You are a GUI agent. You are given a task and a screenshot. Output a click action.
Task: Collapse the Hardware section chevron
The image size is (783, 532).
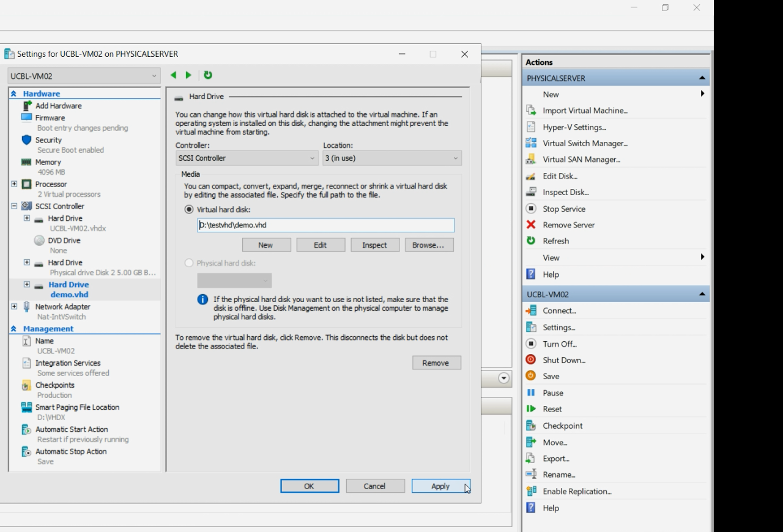[x=14, y=94]
